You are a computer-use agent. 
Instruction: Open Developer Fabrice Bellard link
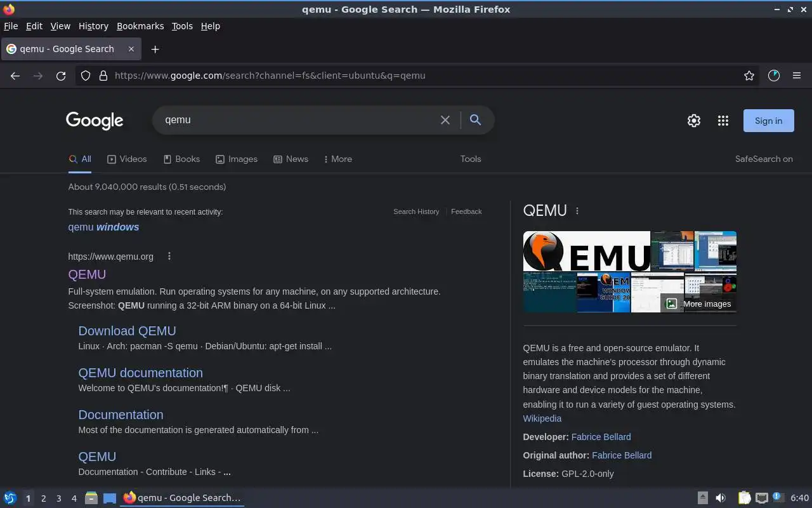pyautogui.click(x=601, y=437)
